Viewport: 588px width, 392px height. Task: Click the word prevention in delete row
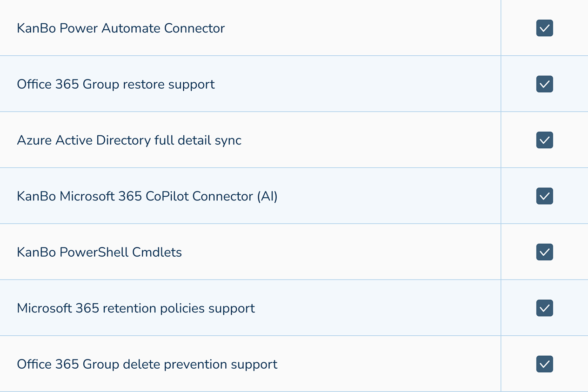pos(193,364)
